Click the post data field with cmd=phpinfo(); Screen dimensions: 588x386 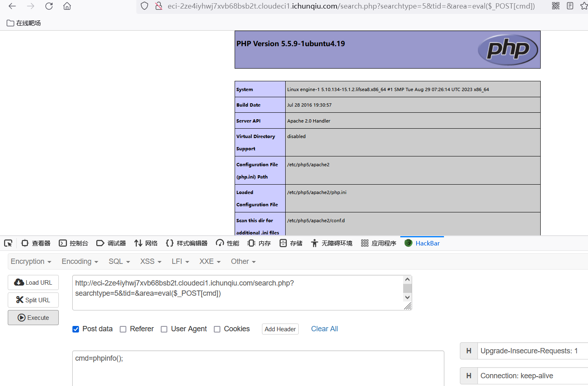258,368
